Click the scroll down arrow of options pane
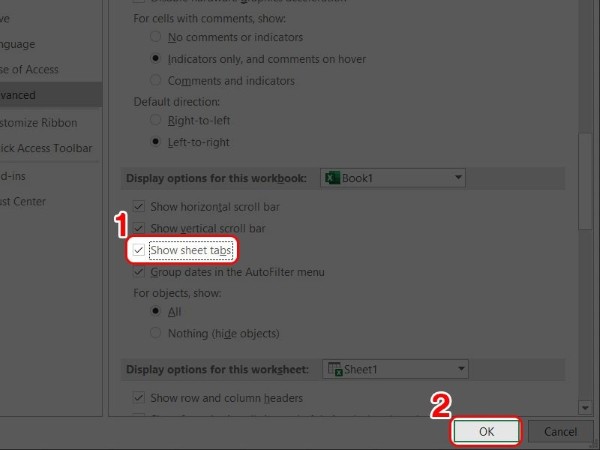 [585, 408]
